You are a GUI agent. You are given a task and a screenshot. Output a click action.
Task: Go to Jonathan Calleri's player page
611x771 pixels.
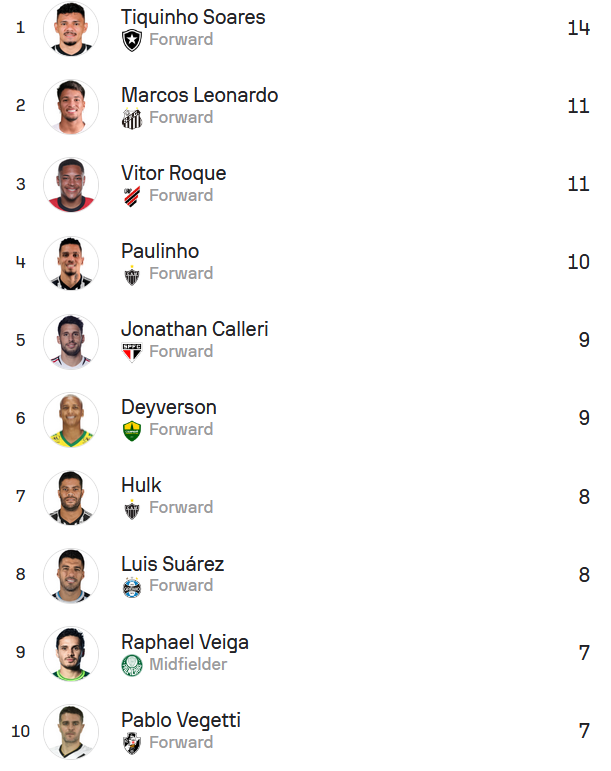(194, 329)
